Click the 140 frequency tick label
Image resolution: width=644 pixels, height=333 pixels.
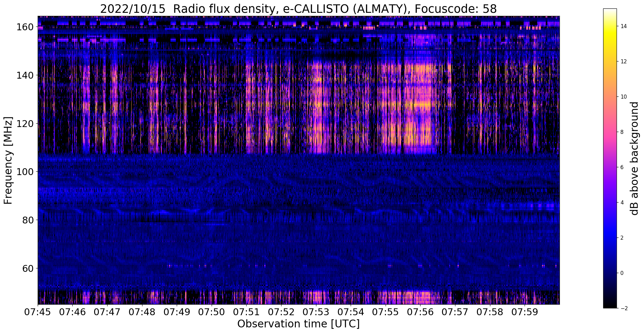click(25, 75)
